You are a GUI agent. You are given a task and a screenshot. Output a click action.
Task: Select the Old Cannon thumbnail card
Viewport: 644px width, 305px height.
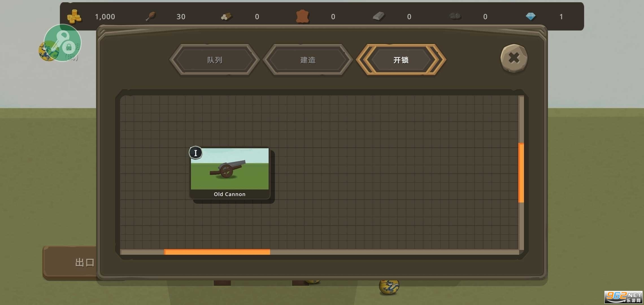[230, 169]
